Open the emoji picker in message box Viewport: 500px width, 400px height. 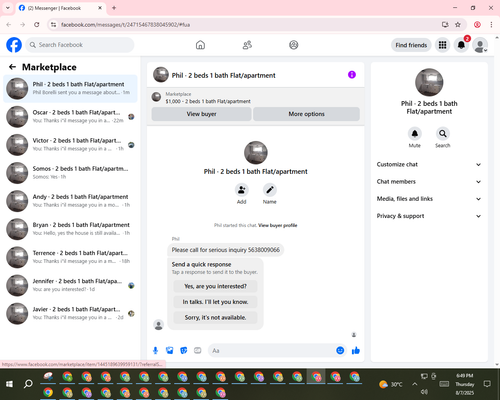point(340,350)
